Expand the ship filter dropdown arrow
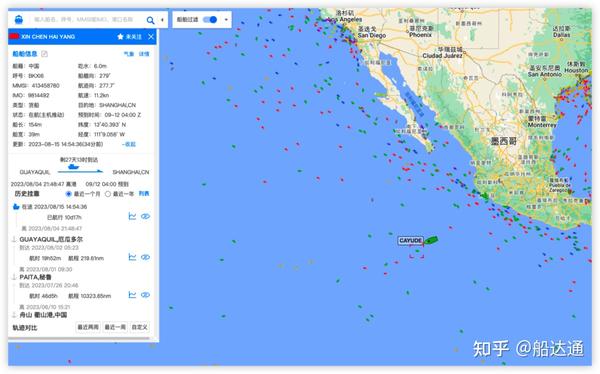The width and height of the screenshot is (600, 374). (x=226, y=20)
